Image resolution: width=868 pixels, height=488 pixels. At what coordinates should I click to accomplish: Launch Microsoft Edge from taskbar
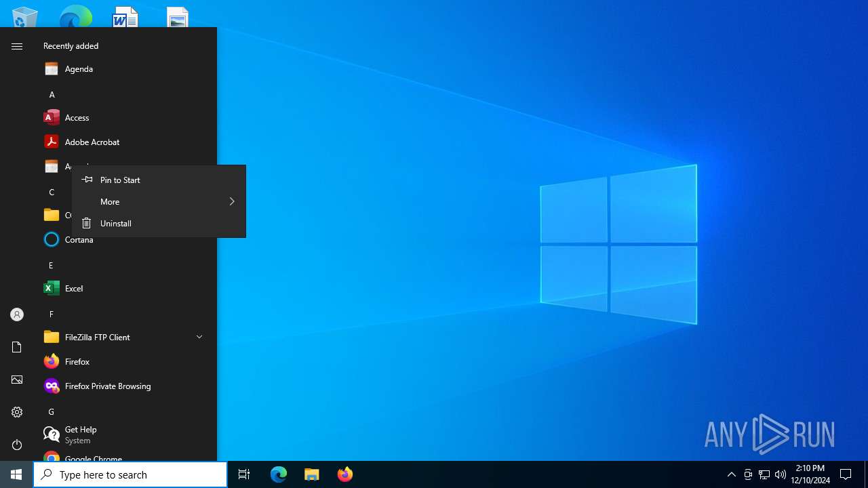click(279, 474)
